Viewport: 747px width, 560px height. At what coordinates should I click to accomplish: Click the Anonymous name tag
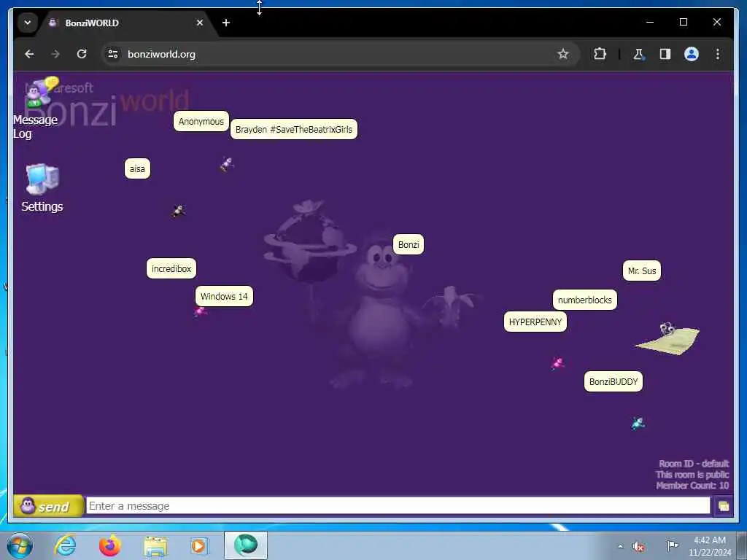(x=201, y=122)
